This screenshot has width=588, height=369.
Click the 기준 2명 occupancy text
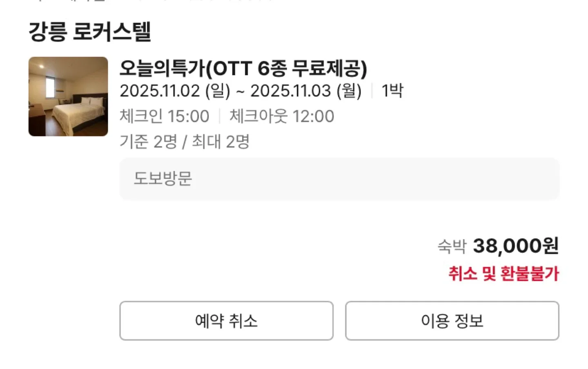pyautogui.click(x=148, y=142)
